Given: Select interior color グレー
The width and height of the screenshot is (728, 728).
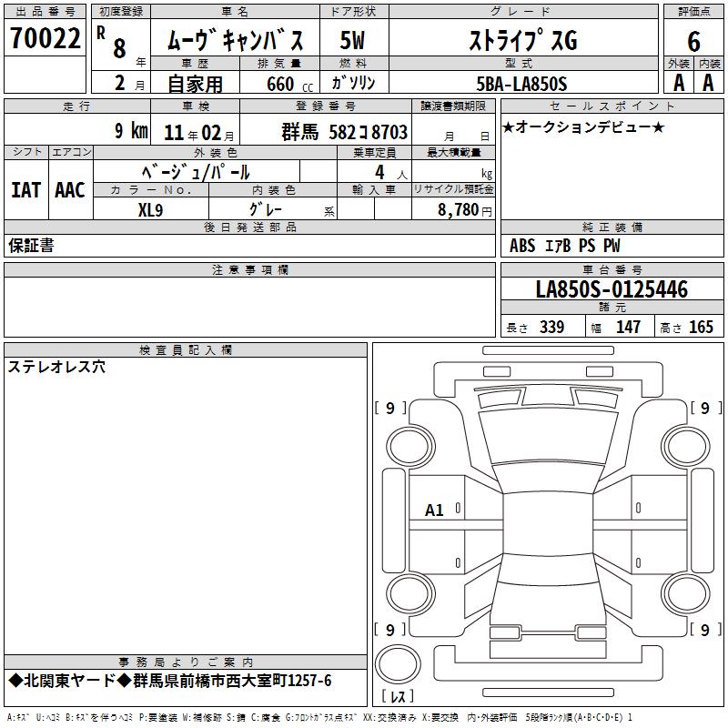Looking at the screenshot, I should [x=266, y=209].
